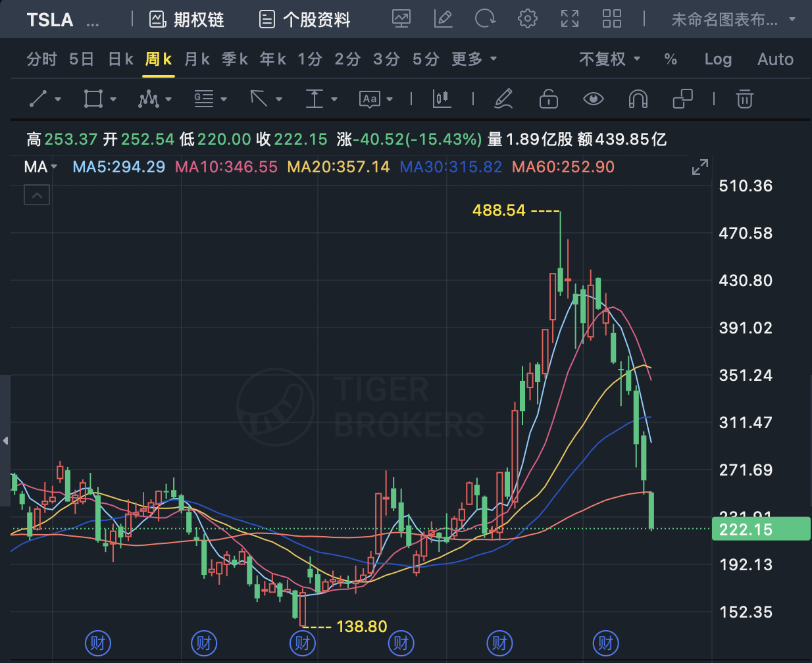Toggle Log scale mode
Viewport: 812px width, 663px height.
tap(717, 59)
